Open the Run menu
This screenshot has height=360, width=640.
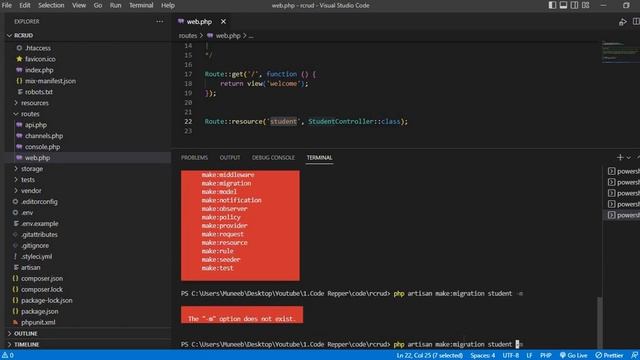click(x=116, y=5)
